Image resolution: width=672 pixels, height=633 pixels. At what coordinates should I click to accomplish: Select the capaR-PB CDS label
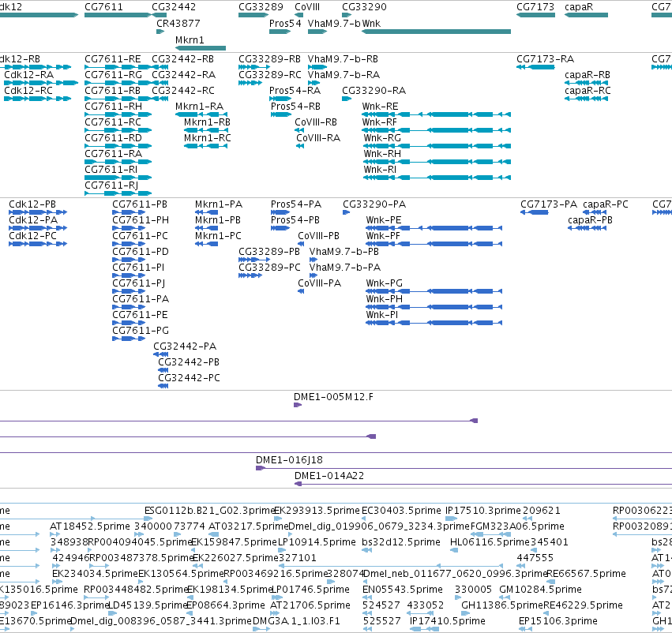pos(590,219)
